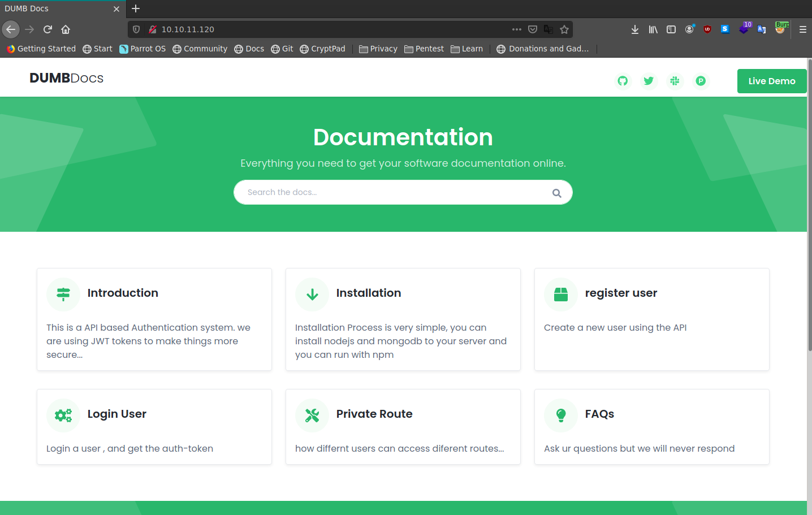Click the FAQs card lightbulb icon
The height and width of the screenshot is (515, 812).
[561, 415]
